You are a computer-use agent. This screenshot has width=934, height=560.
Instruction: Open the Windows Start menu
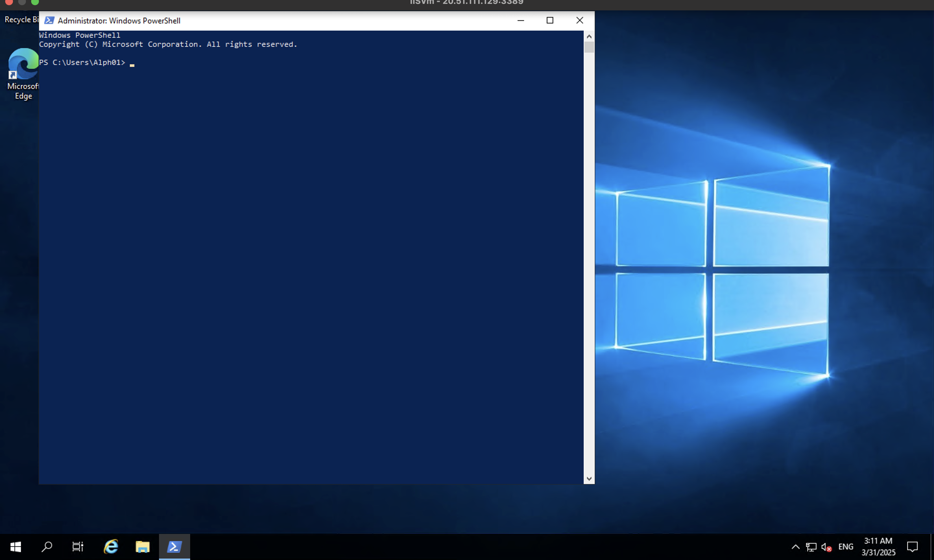16,547
